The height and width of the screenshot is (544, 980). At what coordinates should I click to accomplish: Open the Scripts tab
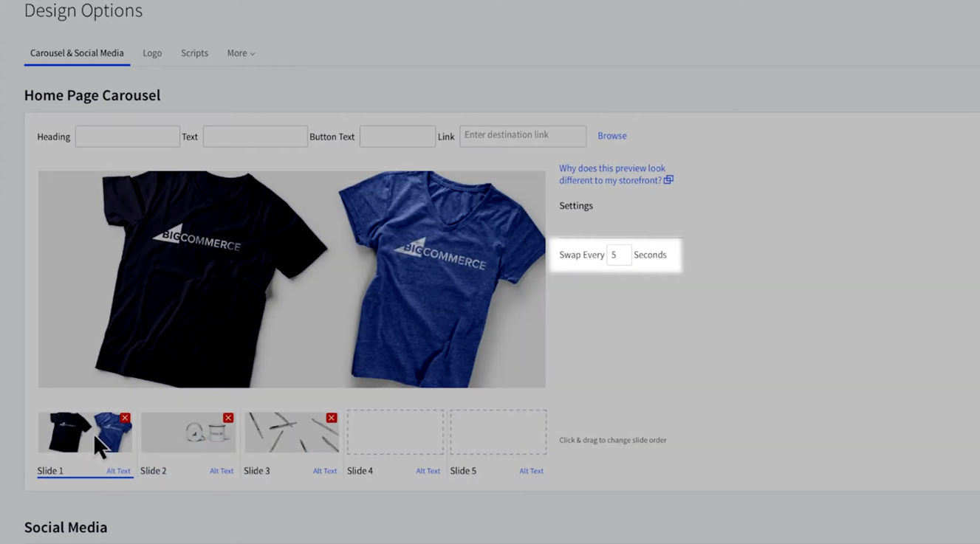194,53
